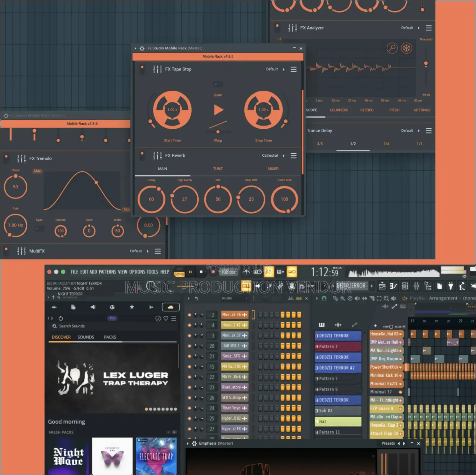This screenshot has width=476, height=475.
Task: Mute the Mini..ck 36 channel LED
Action: coord(190,315)
